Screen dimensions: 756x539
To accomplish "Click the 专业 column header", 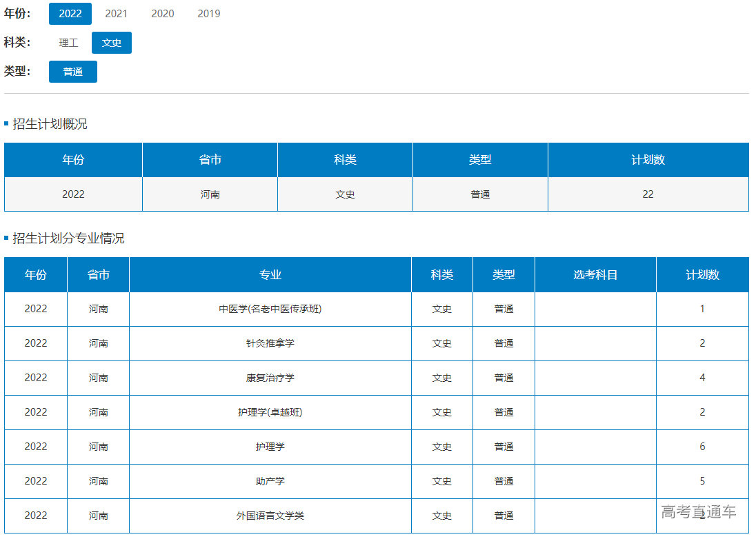I will click(270, 275).
